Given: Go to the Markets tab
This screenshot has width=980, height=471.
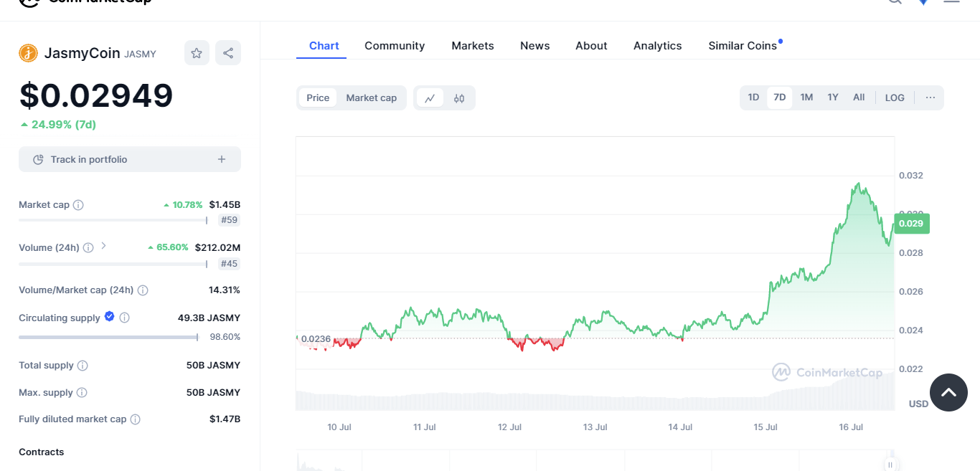Looking at the screenshot, I should point(473,46).
